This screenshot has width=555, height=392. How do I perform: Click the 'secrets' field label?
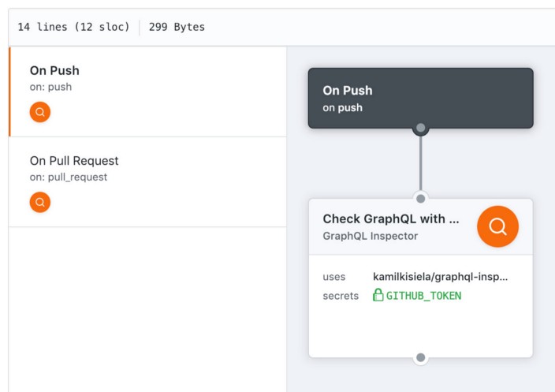(x=340, y=296)
